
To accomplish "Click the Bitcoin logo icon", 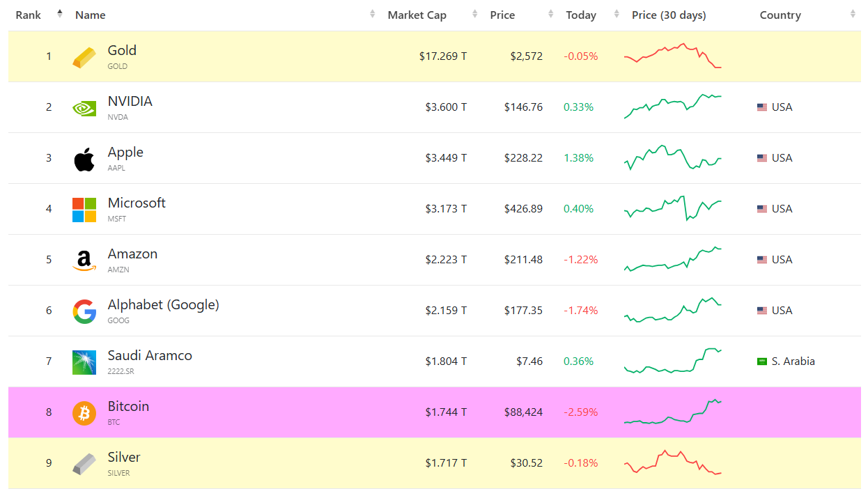I will click(x=84, y=413).
